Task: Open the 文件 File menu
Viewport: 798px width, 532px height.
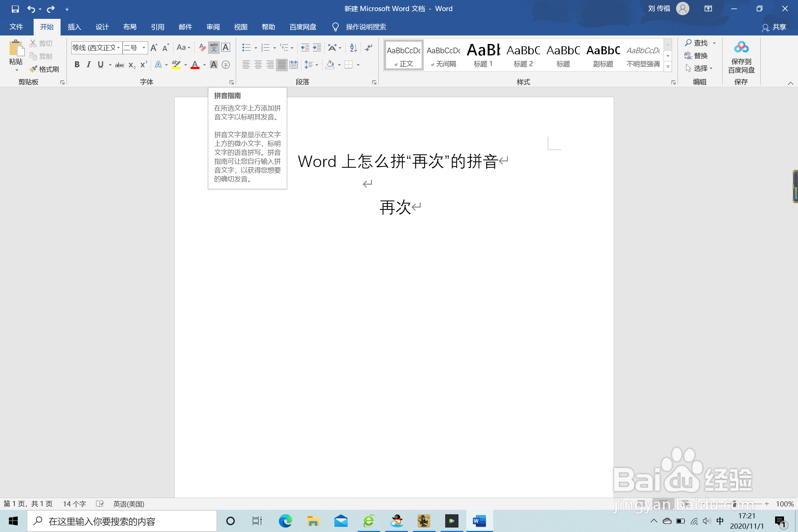Action: pyautogui.click(x=16, y=27)
